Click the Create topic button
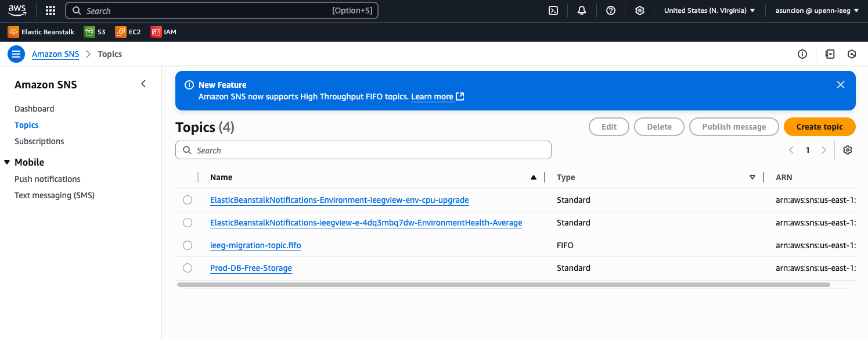 (x=820, y=127)
